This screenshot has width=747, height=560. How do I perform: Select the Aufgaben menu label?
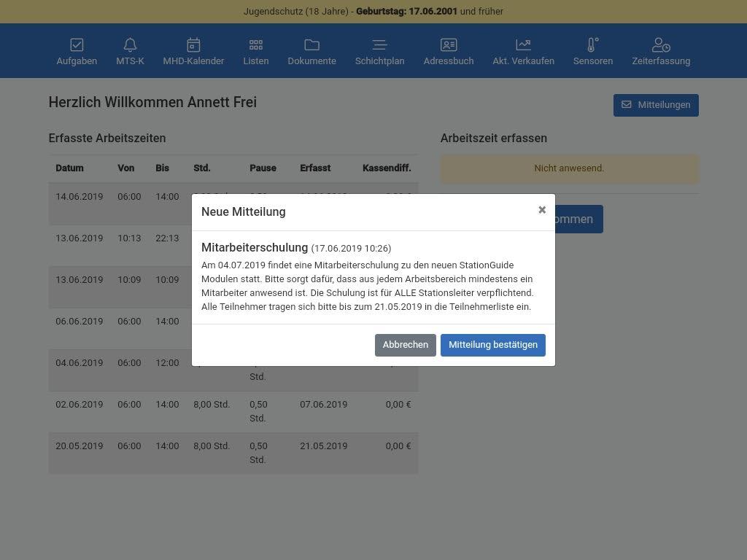click(x=77, y=61)
